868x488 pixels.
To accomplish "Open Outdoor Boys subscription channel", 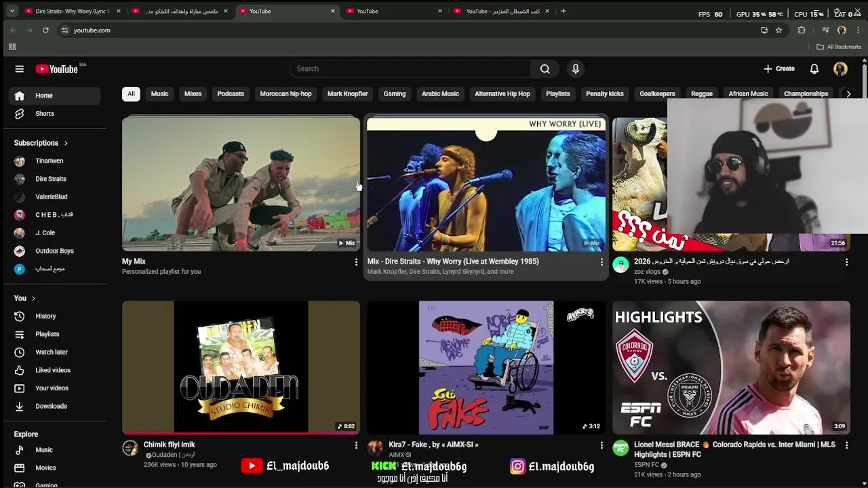I will (54, 251).
